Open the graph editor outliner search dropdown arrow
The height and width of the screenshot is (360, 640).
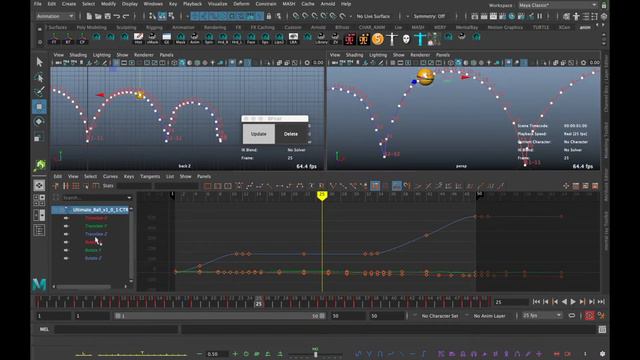point(129,198)
